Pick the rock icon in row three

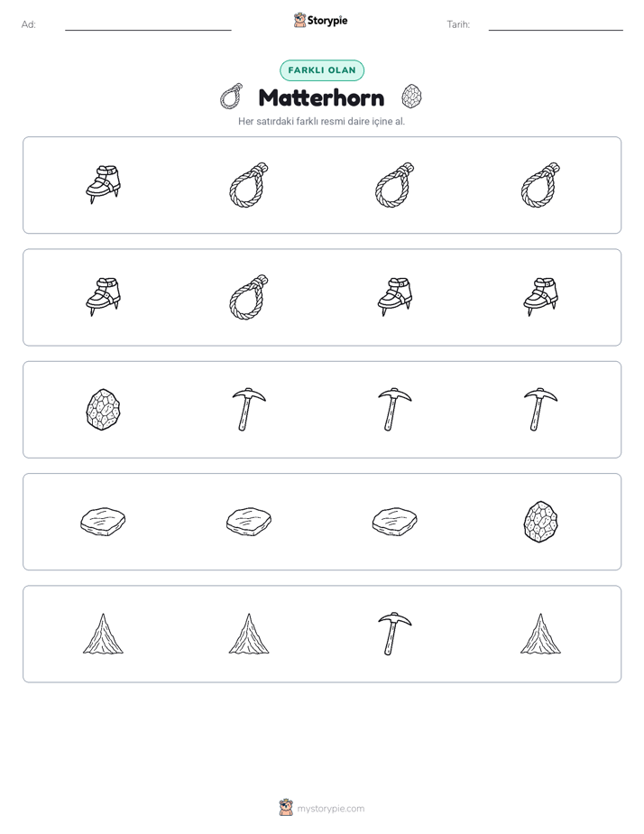tap(103, 410)
